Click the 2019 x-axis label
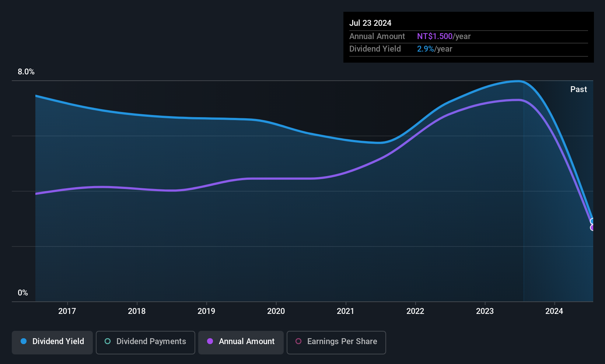This screenshot has height=364, width=605. 206,311
